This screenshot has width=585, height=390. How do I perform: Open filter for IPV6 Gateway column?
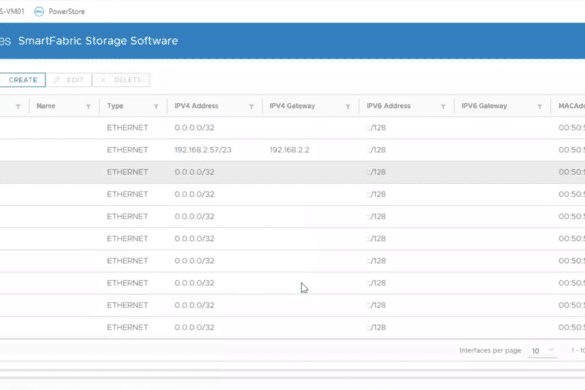pyautogui.click(x=539, y=106)
